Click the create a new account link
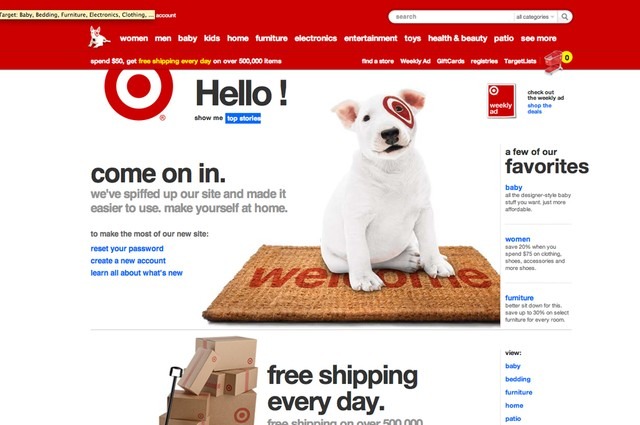 [128, 261]
